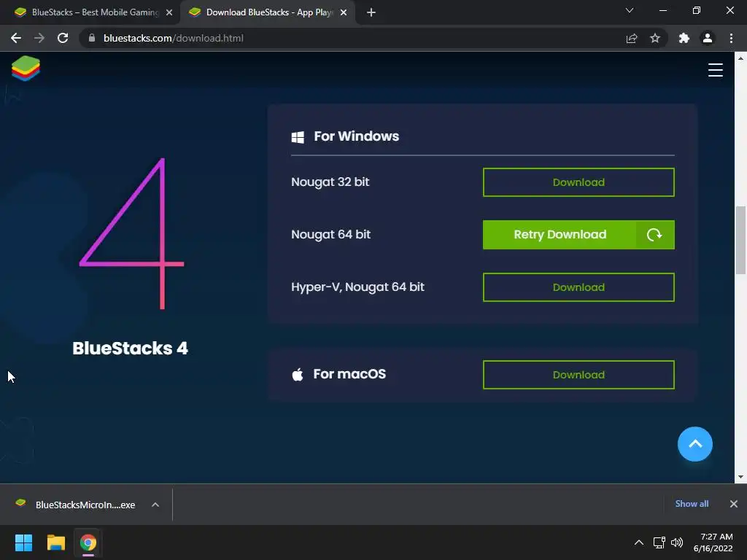Open the Chrome extensions puzzle icon
Screen dimensions: 747x560
684,38
